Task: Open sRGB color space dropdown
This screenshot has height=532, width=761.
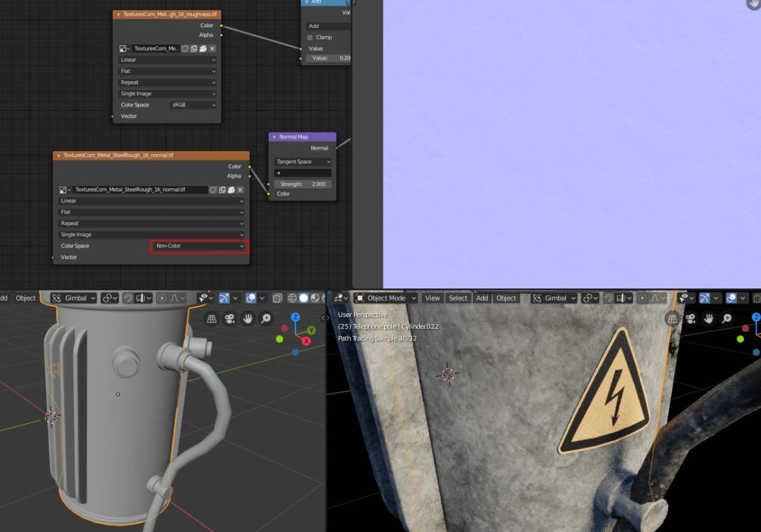Action: coord(193,105)
